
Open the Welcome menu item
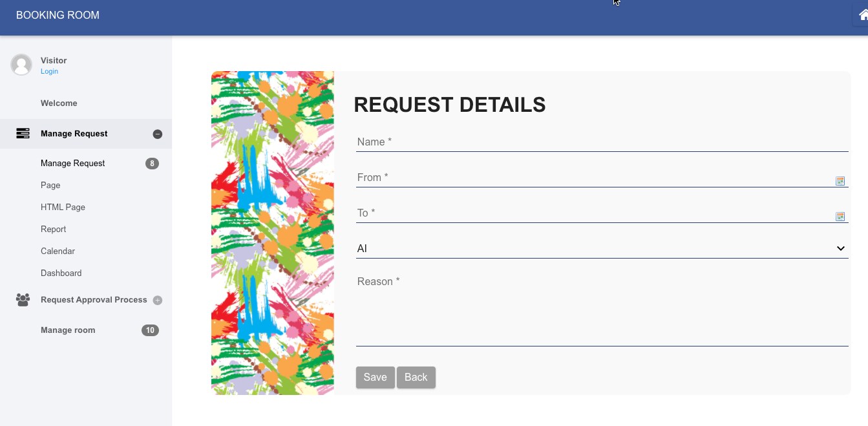point(59,103)
